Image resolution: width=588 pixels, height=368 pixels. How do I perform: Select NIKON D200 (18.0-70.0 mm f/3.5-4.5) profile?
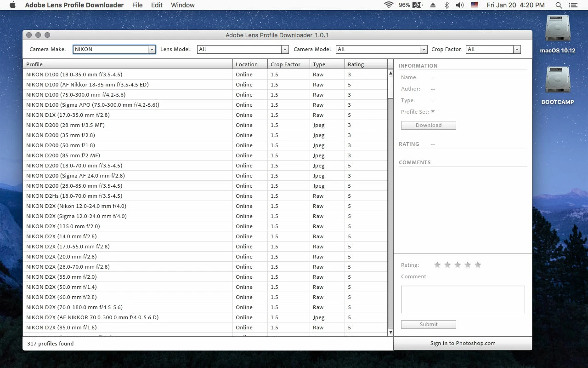click(x=205, y=166)
